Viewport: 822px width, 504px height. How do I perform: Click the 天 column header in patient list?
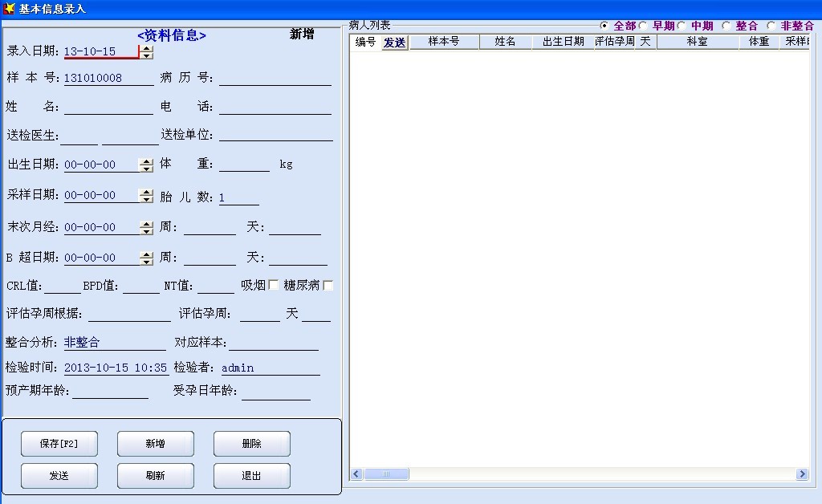click(645, 42)
